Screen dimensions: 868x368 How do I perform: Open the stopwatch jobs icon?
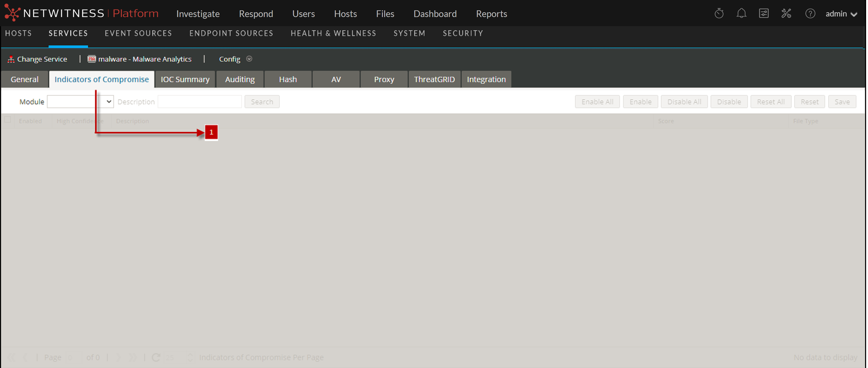tap(719, 14)
